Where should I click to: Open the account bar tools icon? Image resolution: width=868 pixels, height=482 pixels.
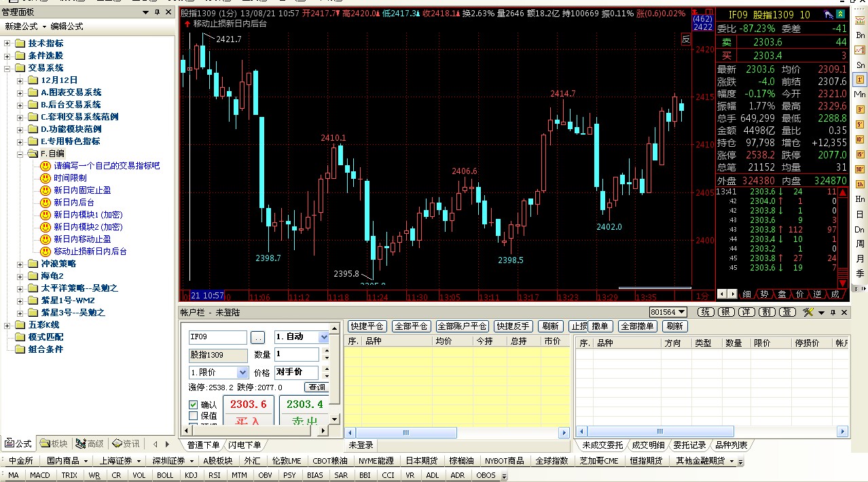[x=808, y=312]
